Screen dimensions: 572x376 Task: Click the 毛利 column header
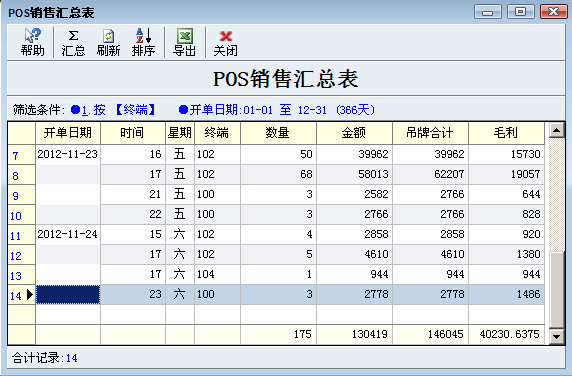[506, 133]
